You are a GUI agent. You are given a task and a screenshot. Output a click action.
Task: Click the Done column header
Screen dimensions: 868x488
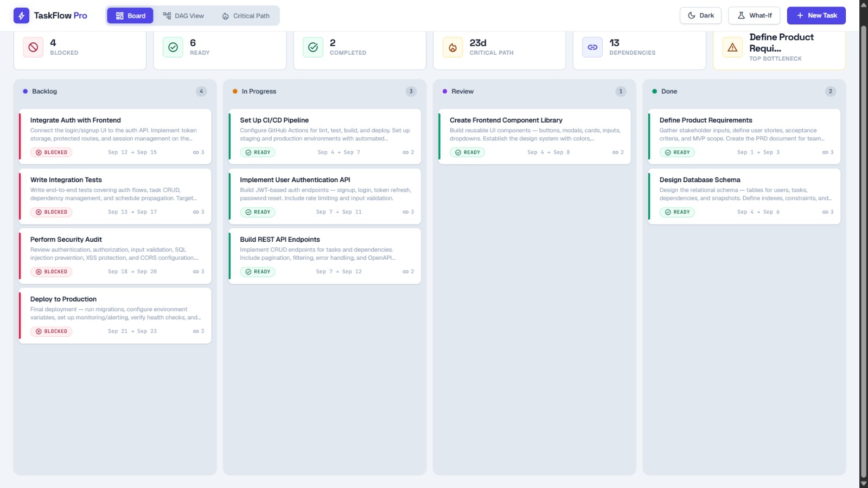pyautogui.click(x=744, y=91)
